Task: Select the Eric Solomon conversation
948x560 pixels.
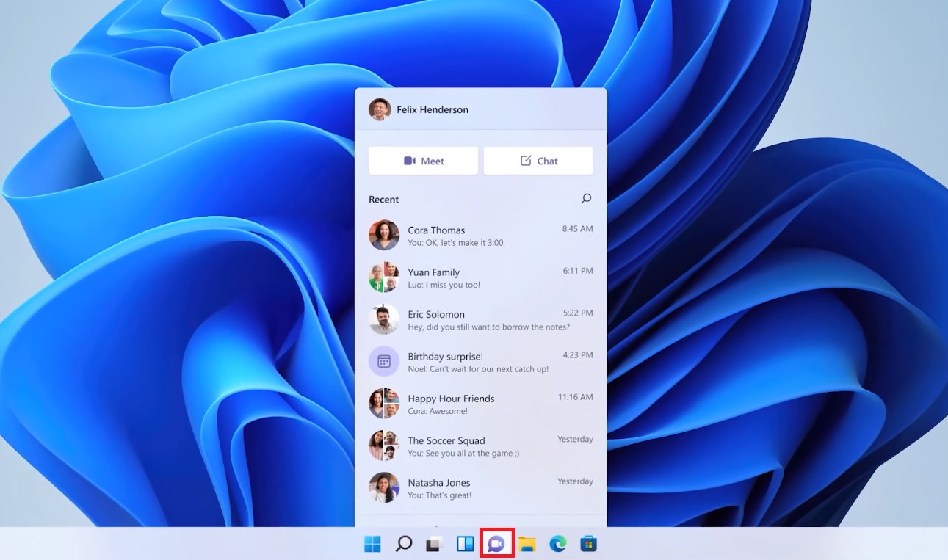Action: [x=481, y=319]
